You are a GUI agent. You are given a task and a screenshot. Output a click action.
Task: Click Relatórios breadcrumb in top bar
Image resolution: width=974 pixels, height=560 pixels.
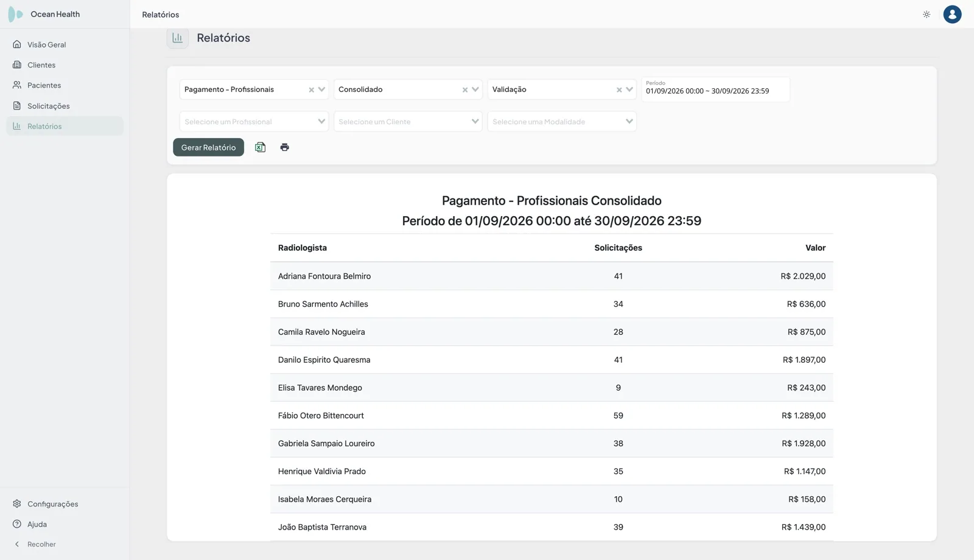click(x=161, y=15)
